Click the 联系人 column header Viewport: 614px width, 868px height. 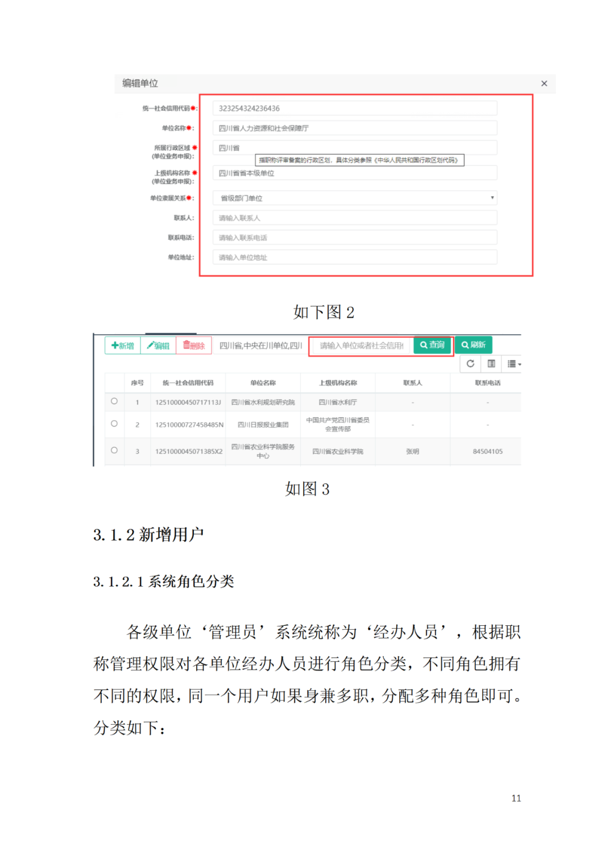[413, 383]
